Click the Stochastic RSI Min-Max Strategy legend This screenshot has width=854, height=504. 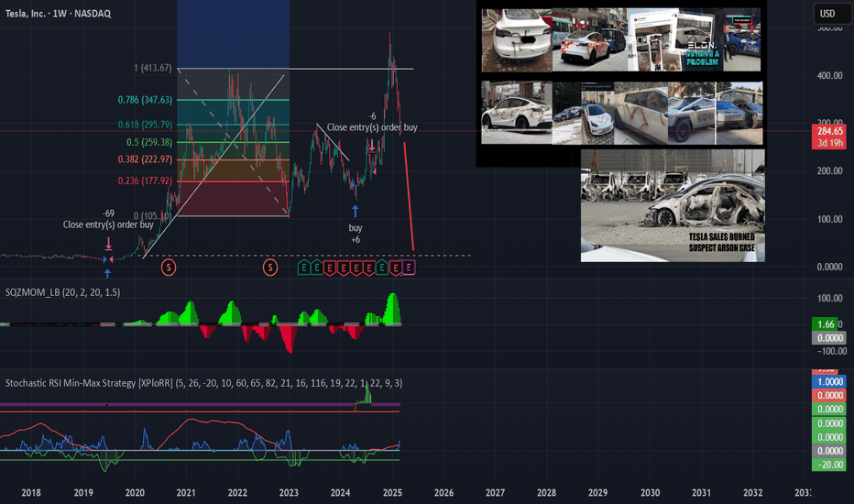point(203,383)
